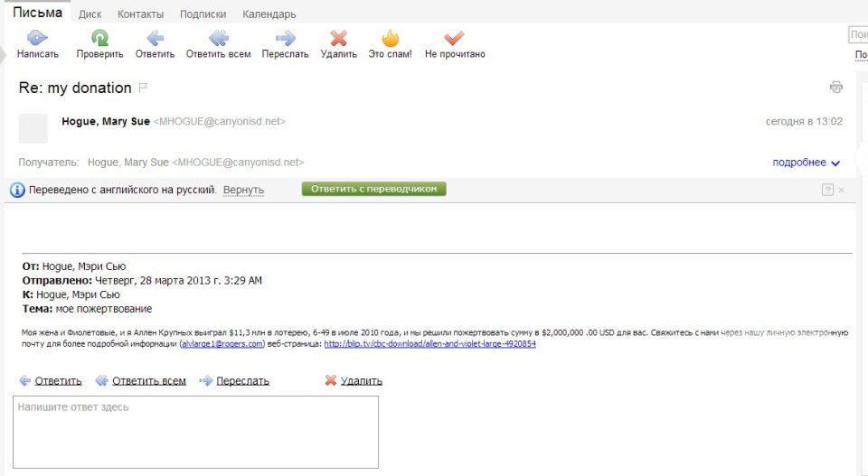
Task: Click the Написать compose icon
Action: coord(37,39)
